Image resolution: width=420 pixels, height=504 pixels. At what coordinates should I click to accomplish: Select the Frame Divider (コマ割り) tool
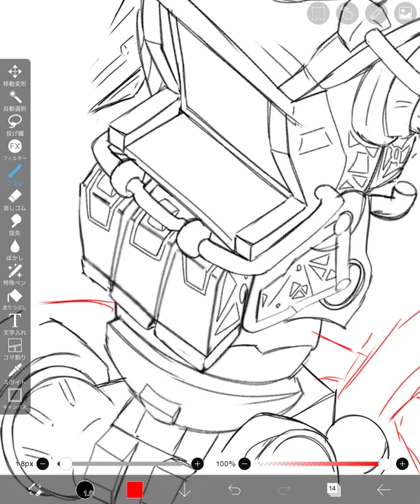click(x=15, y=349)
